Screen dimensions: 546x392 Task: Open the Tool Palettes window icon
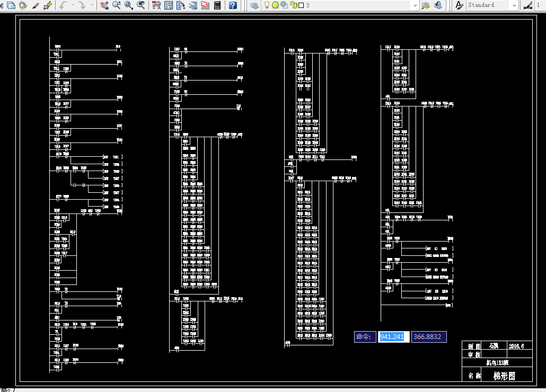coord(181,5)
